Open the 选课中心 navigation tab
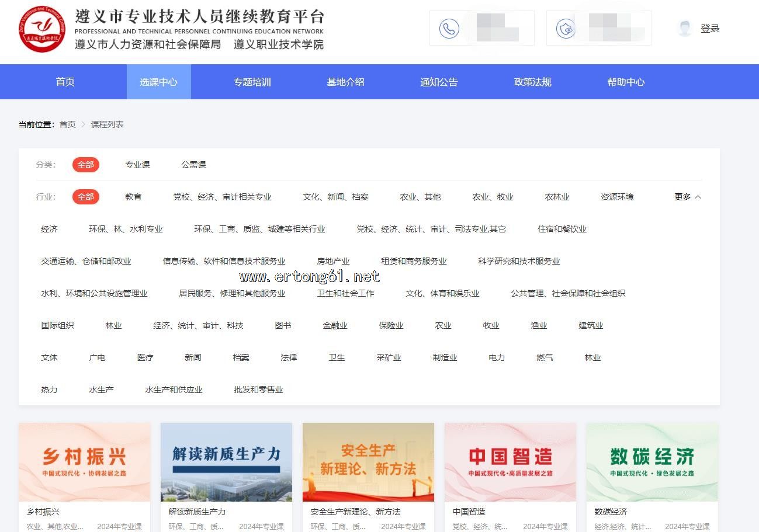Image resolution: width=759 pixels, height=532 pixels. coord(158,82)
